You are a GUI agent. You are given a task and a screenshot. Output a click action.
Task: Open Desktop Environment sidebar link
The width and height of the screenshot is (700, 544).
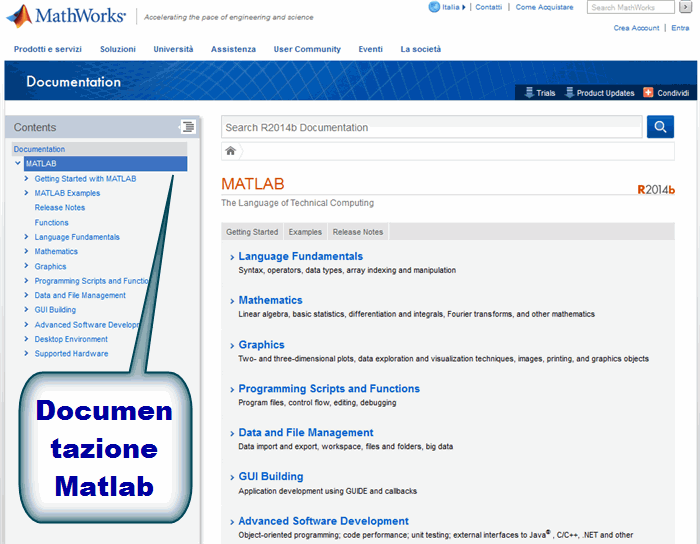click(x=71, y=339)
